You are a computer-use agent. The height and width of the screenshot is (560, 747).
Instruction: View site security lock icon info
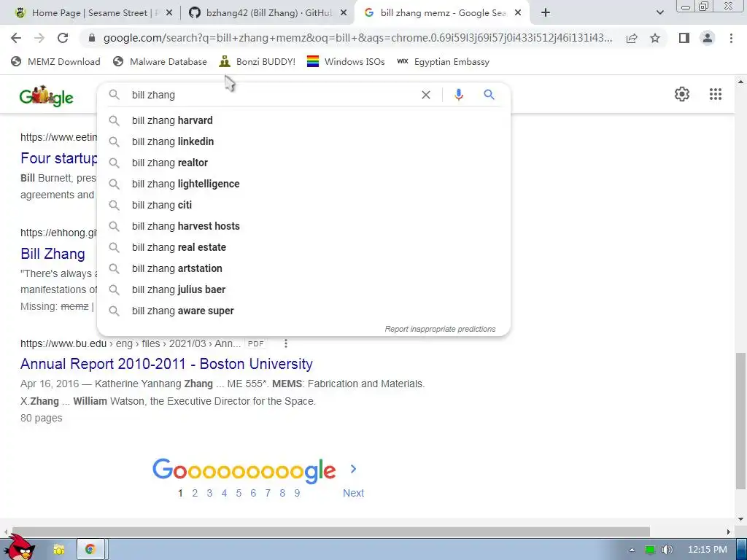coord(92,38)
